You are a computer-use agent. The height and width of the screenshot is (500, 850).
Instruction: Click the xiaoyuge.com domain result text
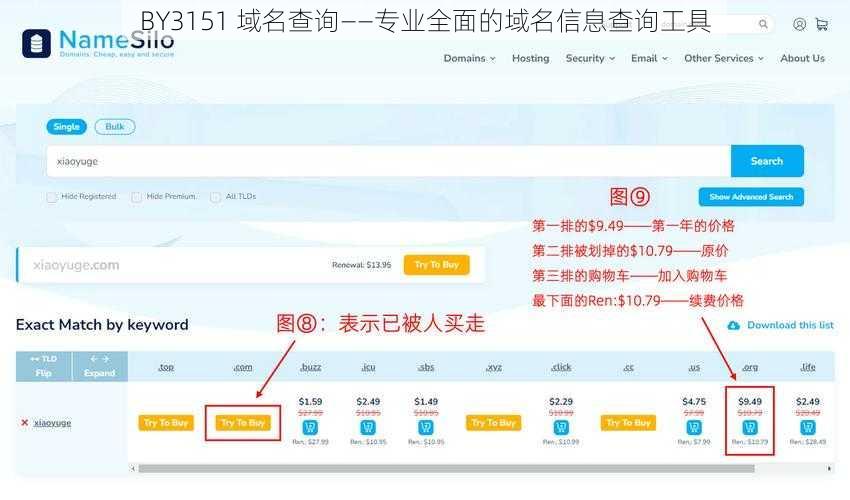pos(76,265)
